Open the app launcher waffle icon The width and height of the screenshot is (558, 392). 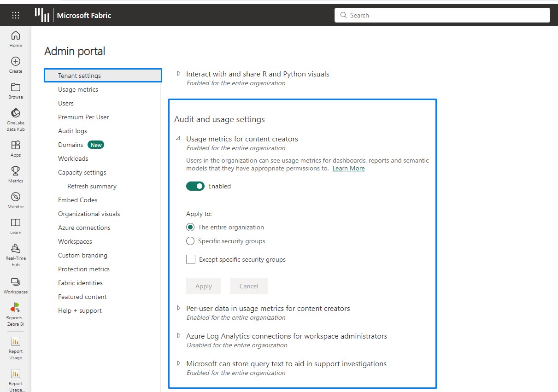15,15
